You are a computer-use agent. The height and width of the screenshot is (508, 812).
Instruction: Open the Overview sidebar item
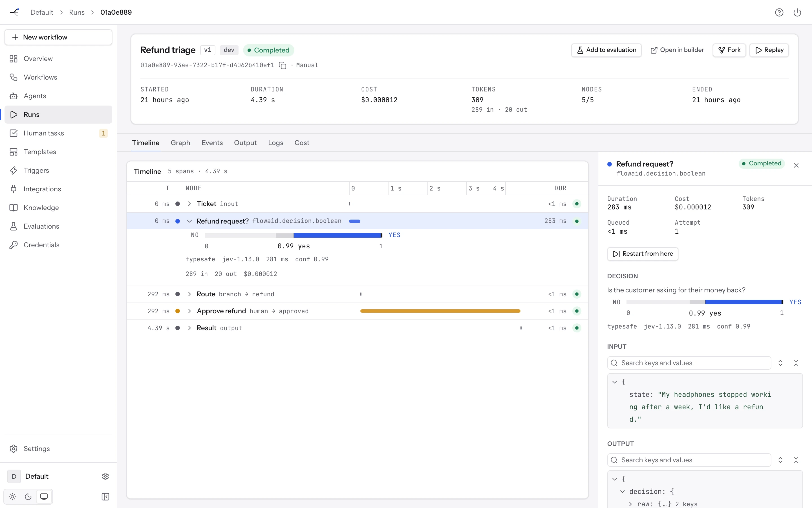point(58,58)
